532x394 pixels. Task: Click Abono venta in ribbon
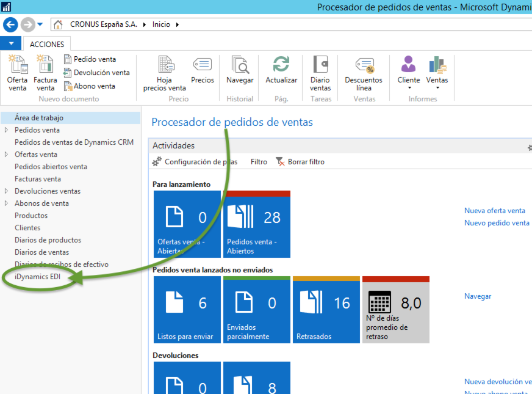[90, 86]
